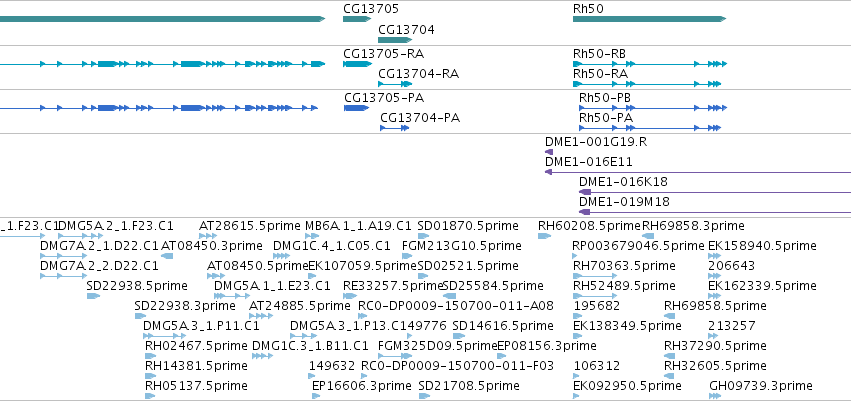Open the DMG1C.4_1.C05.C1 label
The height and width of the screenshot is (401, 851).
tap(332, 246)
